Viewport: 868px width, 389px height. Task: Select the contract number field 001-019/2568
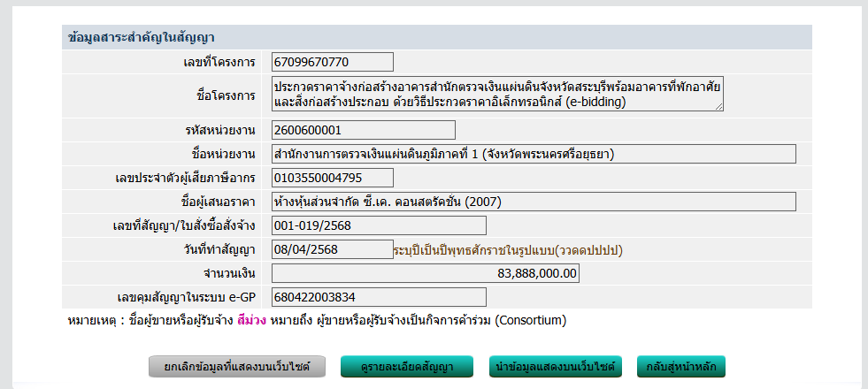coord(379,225)
